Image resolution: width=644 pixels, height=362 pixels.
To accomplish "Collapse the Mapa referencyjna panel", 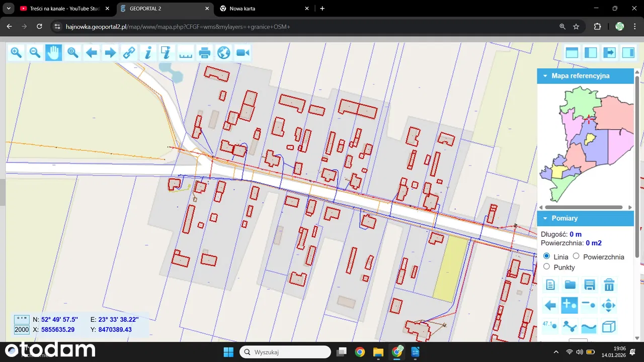I will click(x=544, y=76).
